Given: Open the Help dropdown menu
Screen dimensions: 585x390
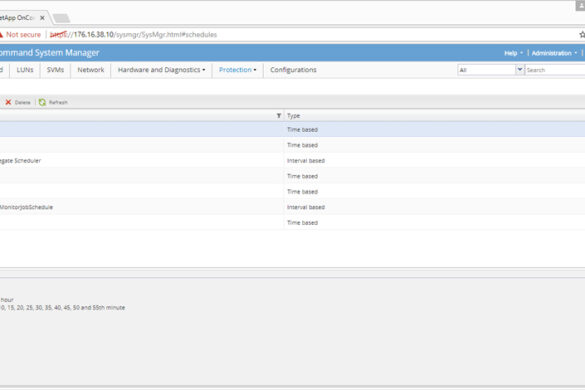Looking at the screenshot, I should pyautogui.click(x=513, y=53).
